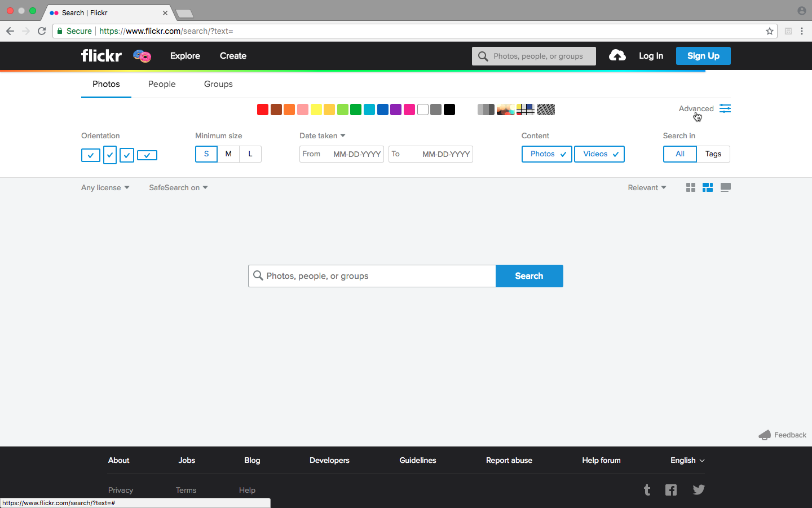The image size is (812, 508).
Task: Click the Flickr logo in the header
Action: 101,56
